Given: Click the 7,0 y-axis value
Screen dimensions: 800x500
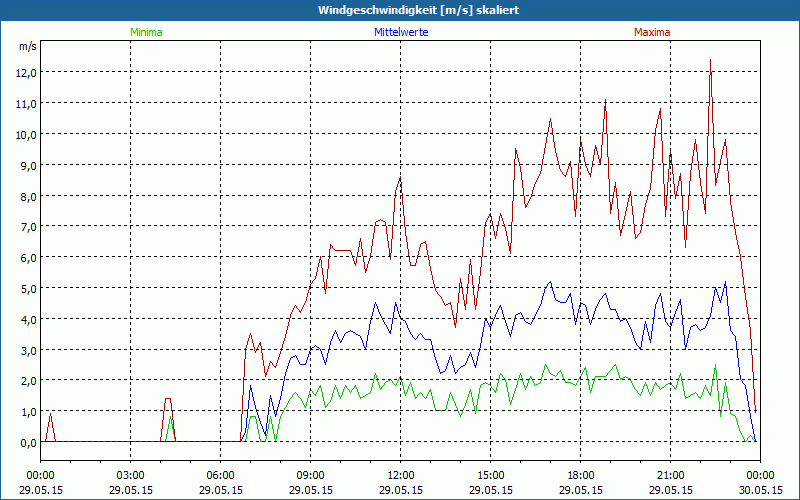Looking at the screenshot, I should pyautogui.click(x=30, y=227).
